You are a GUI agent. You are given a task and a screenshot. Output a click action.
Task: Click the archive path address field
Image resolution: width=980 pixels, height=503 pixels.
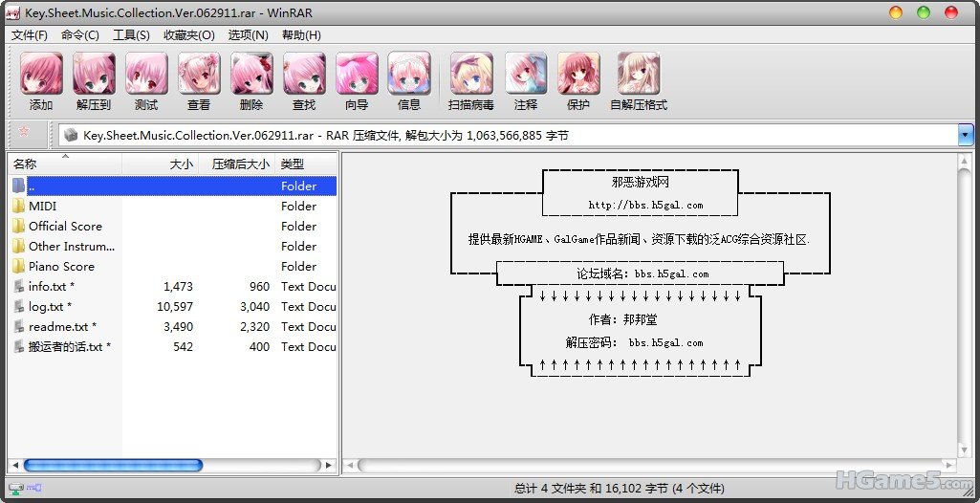pyautogui.click(x=508, y=135)
